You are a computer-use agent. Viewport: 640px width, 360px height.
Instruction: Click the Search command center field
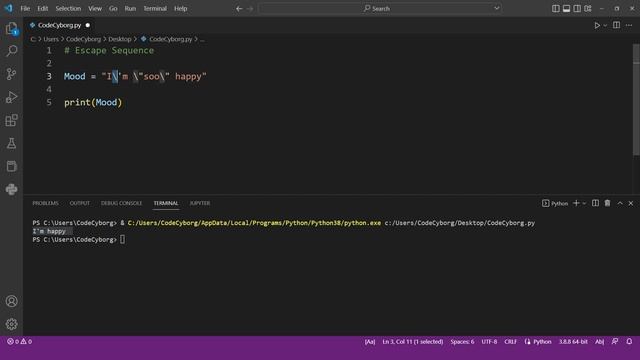pyautogui.click(x=380, y=8)
